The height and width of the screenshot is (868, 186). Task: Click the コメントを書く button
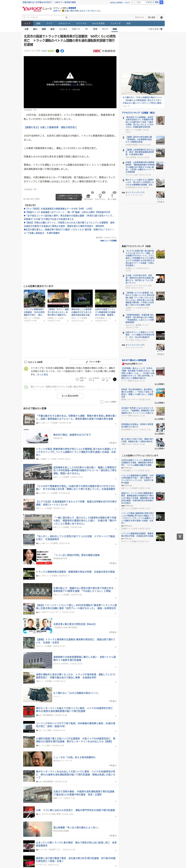(93, 362)
